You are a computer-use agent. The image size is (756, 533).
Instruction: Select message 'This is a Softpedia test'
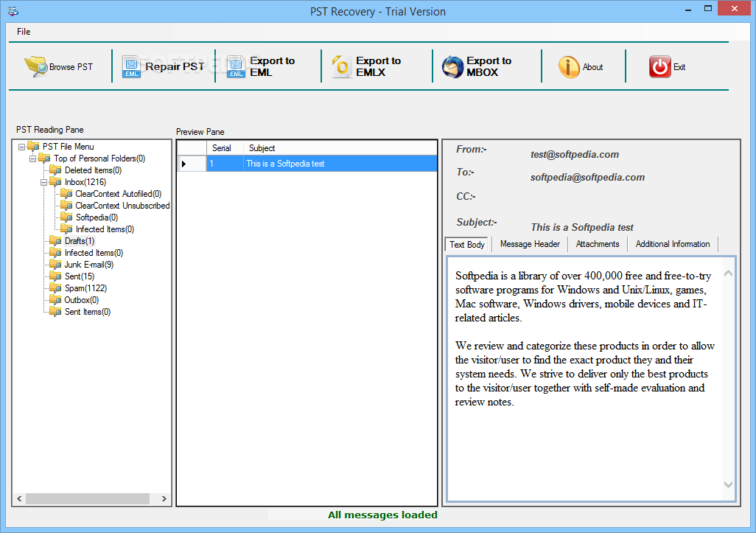[340, 164]
